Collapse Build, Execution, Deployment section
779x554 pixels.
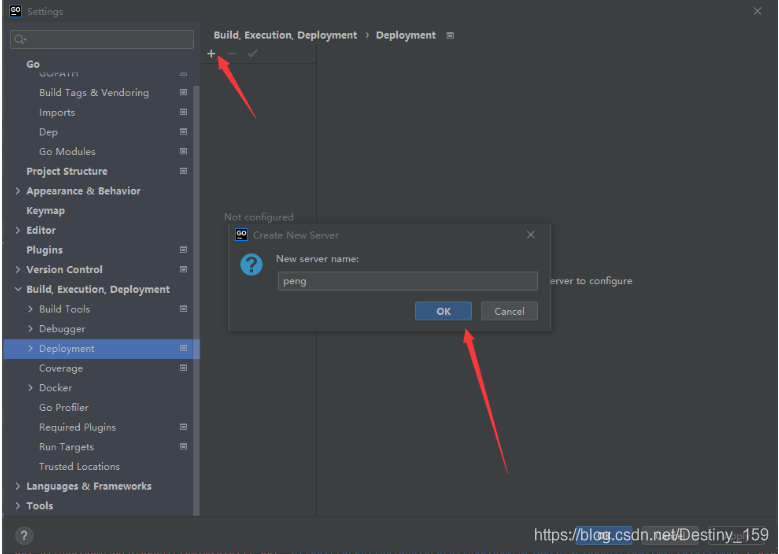[18, 289]
